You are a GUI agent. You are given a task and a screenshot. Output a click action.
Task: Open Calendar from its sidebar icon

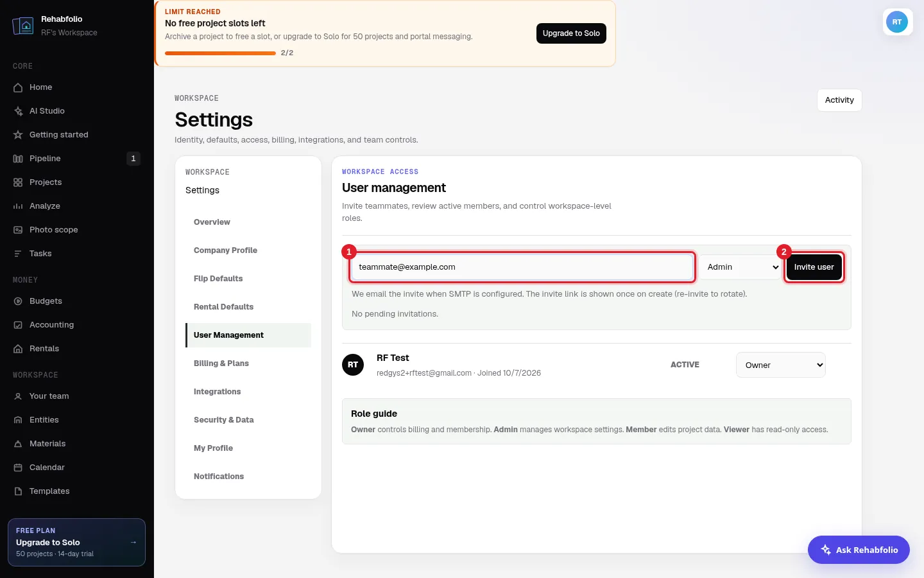(x=18, y=468)
